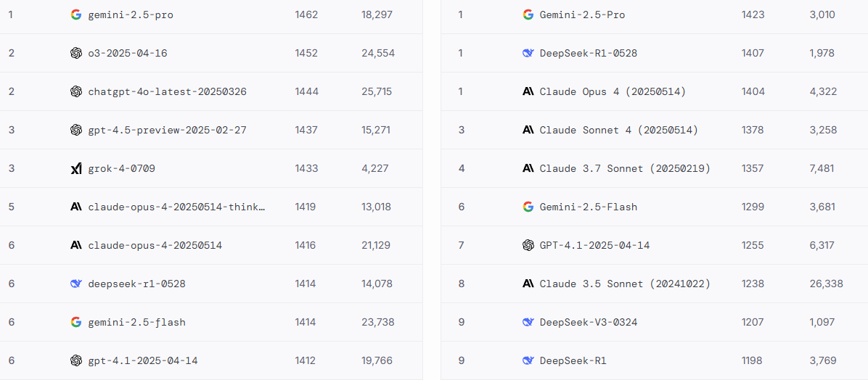The image size is (868, 380).
Task: Click the OpenAI icon next to chatgpt-4o-latest-20250326
Action: coord(76,92)
